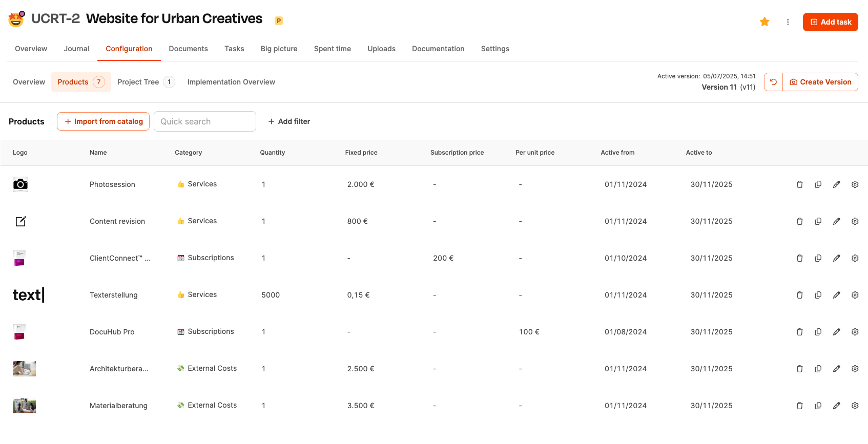The width and height of the screenshot is (868, 444).
Task: Sort by the Fixed price column header
Action: pos(361,153)
